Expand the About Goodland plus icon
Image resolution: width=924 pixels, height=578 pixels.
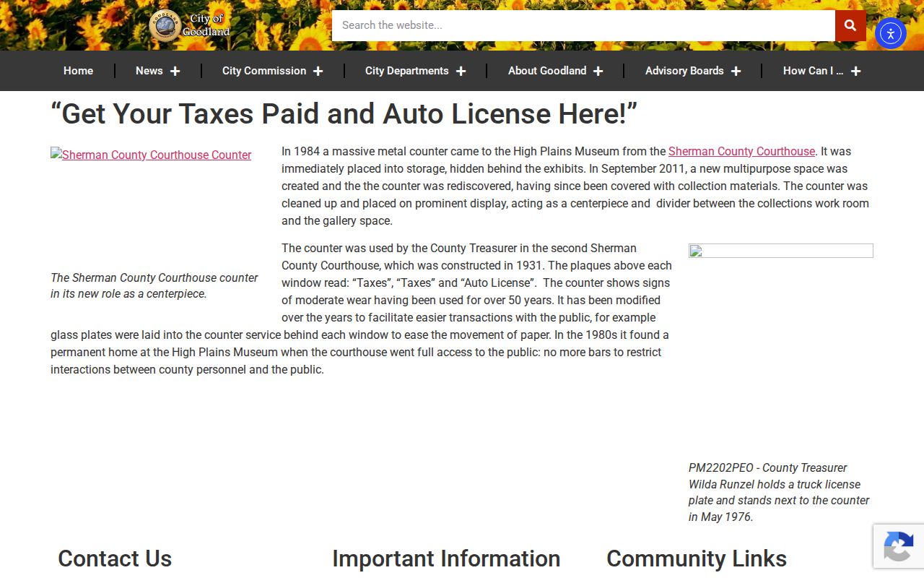point(598,71)
